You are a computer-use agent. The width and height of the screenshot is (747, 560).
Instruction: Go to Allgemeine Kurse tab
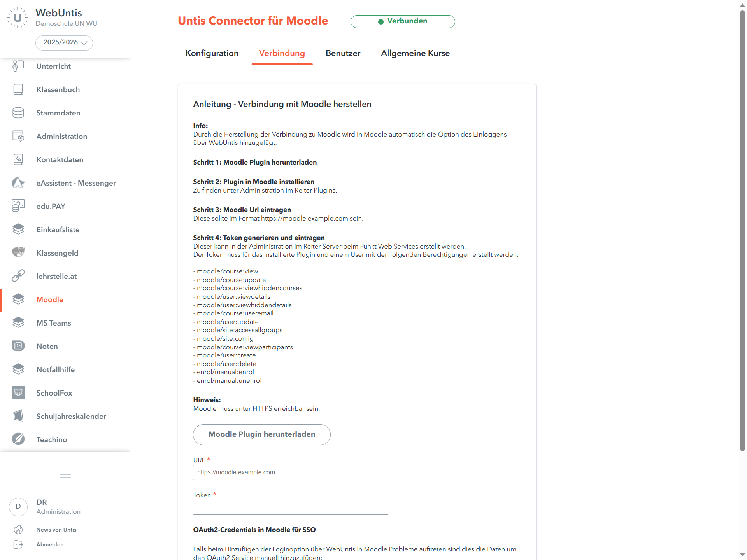(x=415, y=53)
